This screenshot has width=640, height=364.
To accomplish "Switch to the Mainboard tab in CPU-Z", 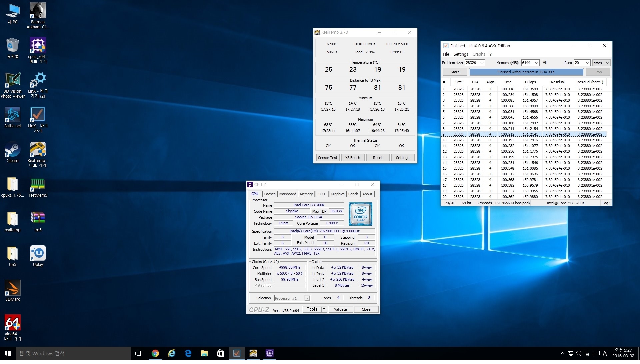I will [288, 194].
